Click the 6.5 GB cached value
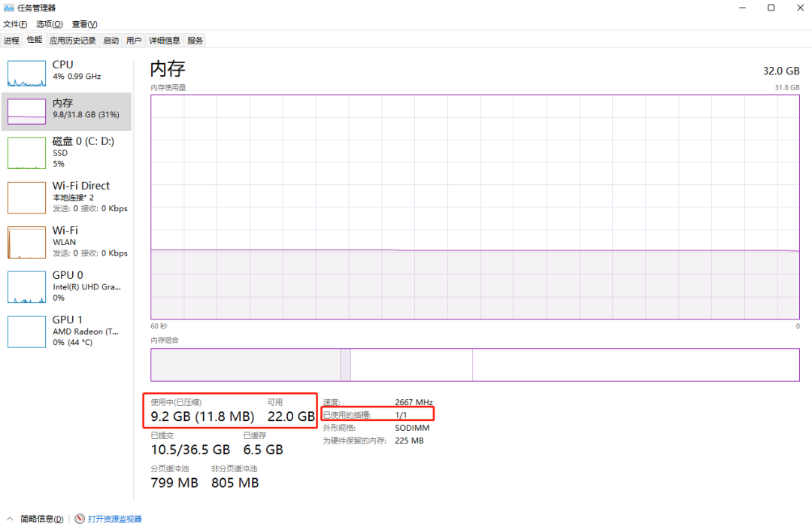This screenshot has height=527, width=812. (263, 450)
